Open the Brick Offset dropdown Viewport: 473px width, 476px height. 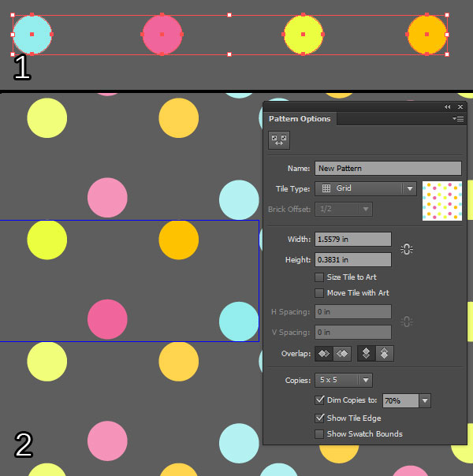coord(344,209)
